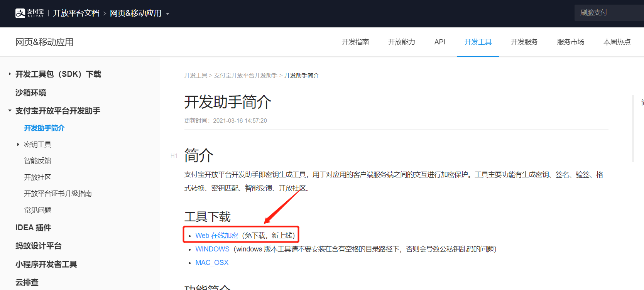The width and height of the screenshot is (644, 290).
Task: Open 开放平台证书升级指南 sidebar item
Action: click(x=58, y=194)
